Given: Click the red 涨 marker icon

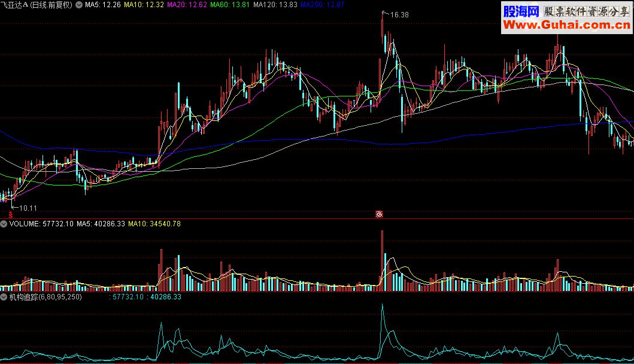Looking at the screenshot, I should (x=379, y=214).
